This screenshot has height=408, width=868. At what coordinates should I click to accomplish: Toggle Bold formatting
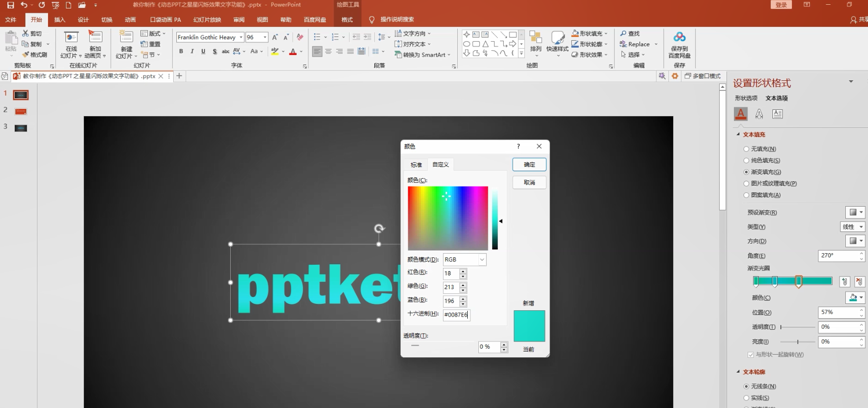click(x=181, y=51)
